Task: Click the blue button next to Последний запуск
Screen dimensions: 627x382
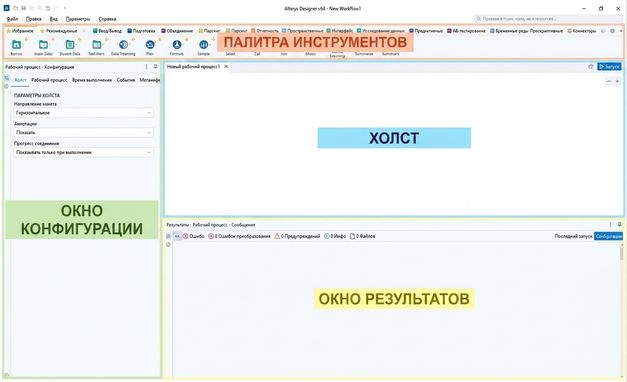Action: click(x=608, y=236)
